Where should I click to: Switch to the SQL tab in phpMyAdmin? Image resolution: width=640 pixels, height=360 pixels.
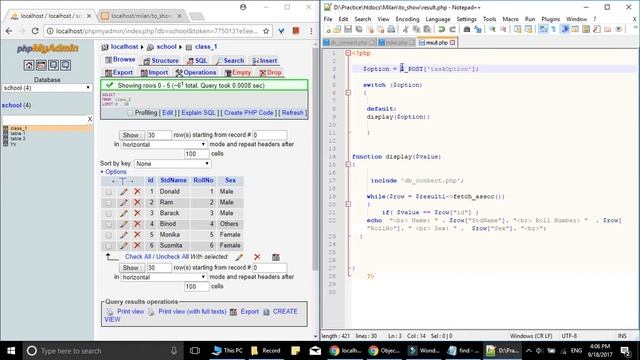197,60
